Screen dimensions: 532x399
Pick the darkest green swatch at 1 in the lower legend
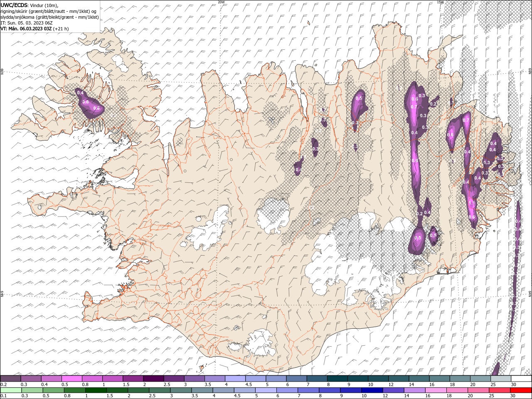[96, 390]
